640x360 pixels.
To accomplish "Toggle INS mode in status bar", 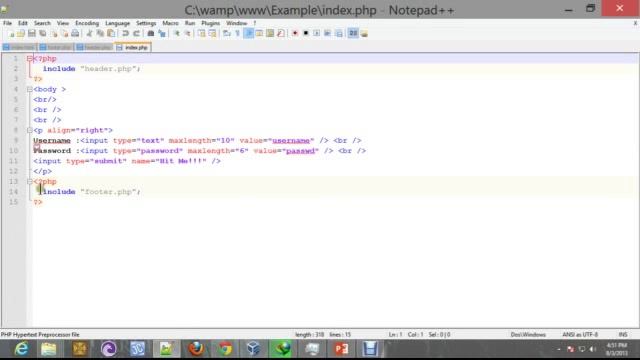I will click(623, 335).
